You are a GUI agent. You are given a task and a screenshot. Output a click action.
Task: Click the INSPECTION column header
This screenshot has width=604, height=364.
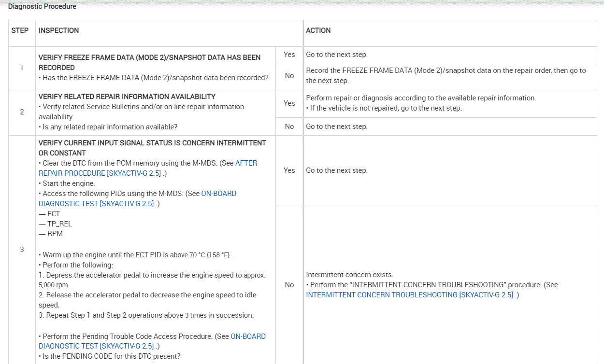(x=58, y=30)
